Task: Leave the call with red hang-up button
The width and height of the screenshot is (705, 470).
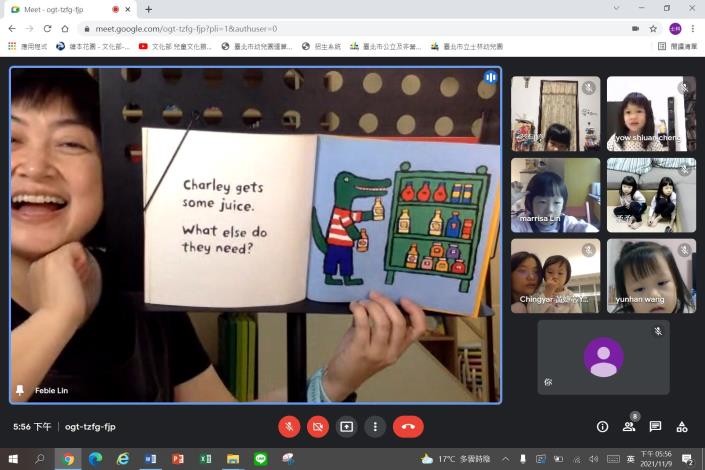Action: tap(408, 426)
